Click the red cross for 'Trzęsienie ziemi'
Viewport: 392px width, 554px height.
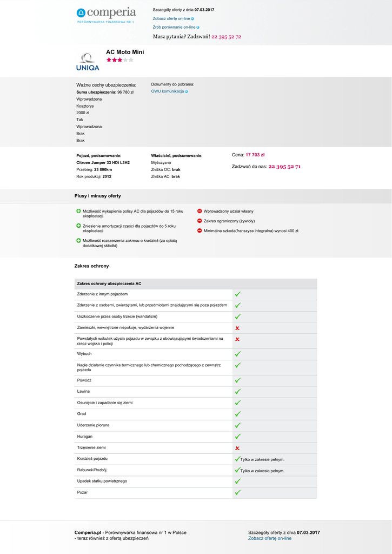click(237, 448)
